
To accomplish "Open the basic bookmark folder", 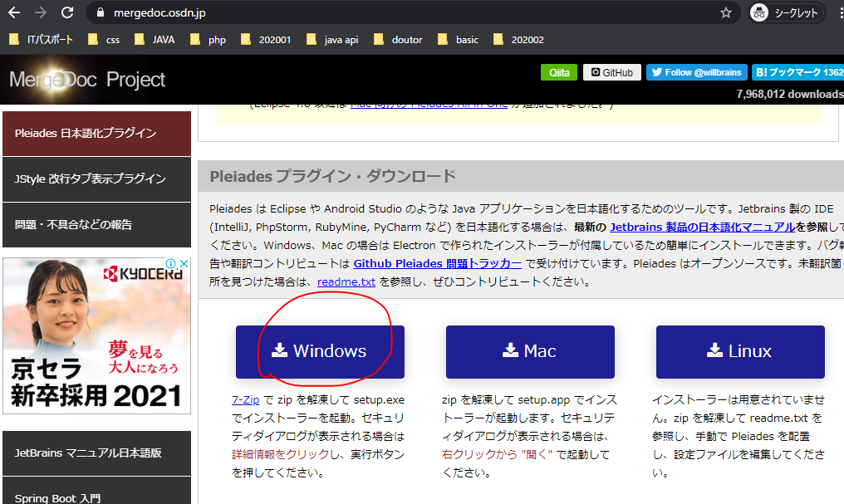I will coord(458,39).
